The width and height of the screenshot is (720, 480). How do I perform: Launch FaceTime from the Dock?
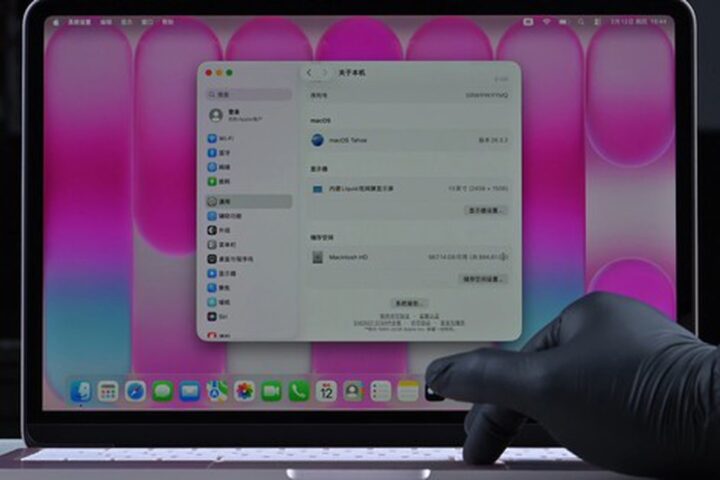(x=271, y=391)
